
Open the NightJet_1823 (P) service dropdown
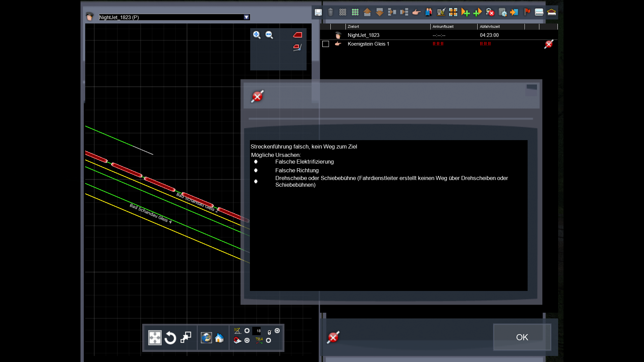pos(247,17)
